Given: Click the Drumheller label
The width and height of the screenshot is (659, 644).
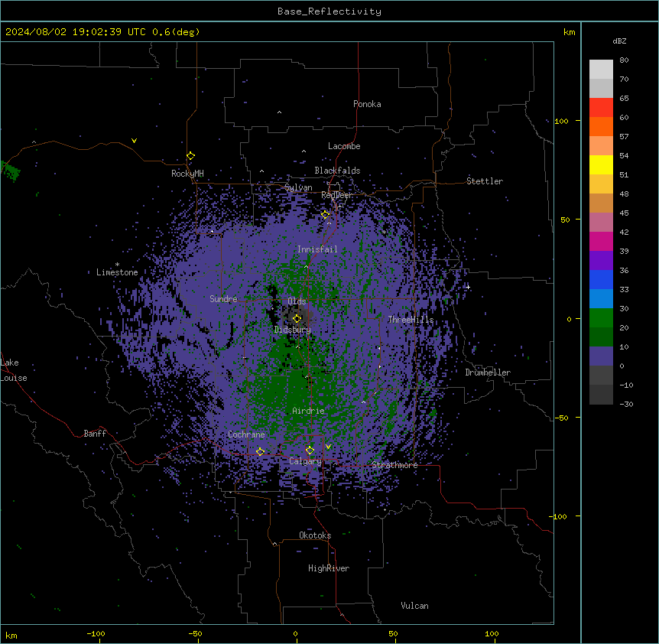Looking at the screenshot, I should pos(488,372).
